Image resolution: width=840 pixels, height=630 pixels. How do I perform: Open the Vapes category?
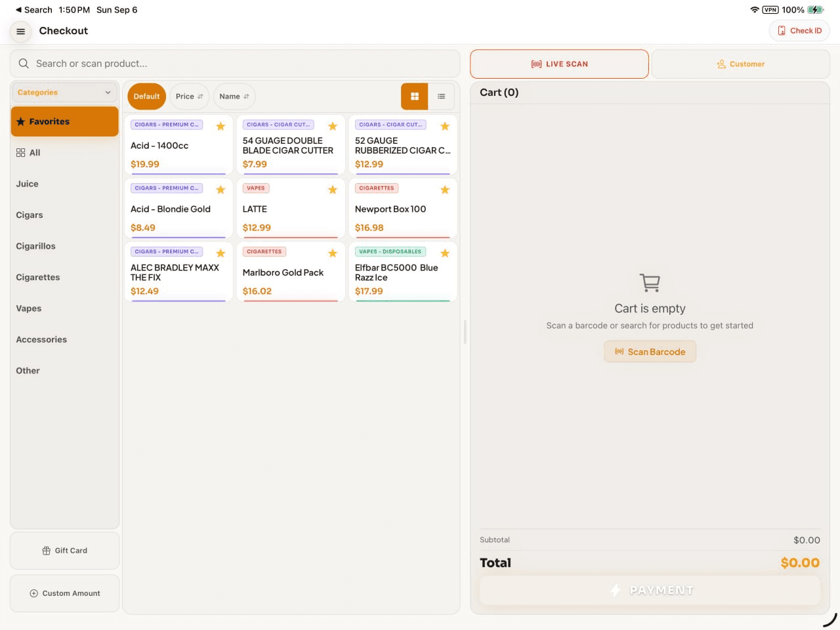[x=64, y=308]
